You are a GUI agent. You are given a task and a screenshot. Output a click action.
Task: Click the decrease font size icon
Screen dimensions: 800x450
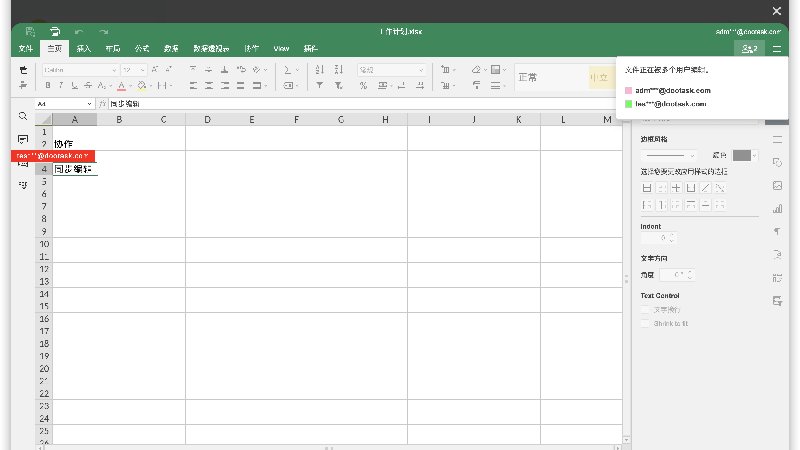coord(169,69)
